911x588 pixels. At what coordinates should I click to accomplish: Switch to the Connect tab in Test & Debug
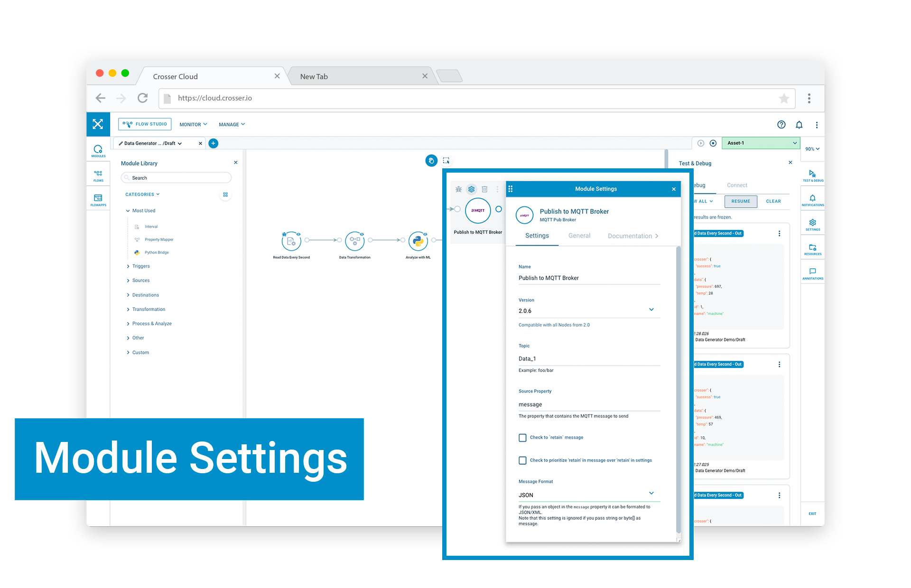tap(737, 185)
